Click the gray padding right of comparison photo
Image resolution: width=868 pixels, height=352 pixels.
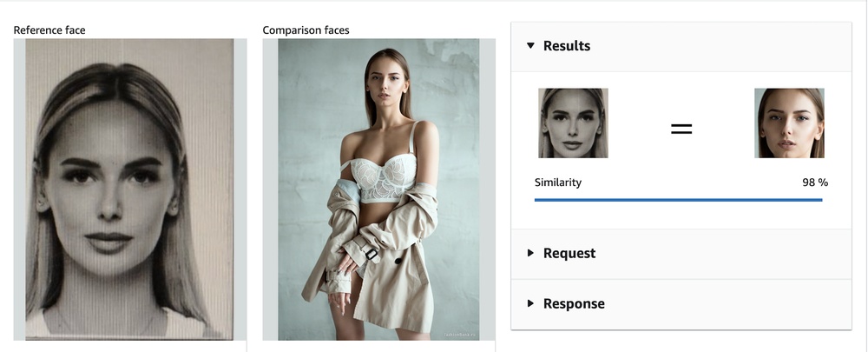(x=487, y=189)
